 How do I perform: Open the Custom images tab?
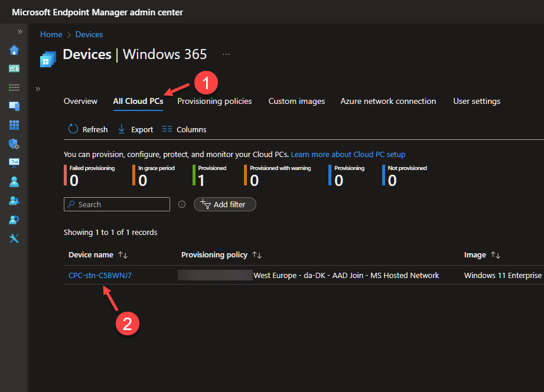(x=297, y=101)
